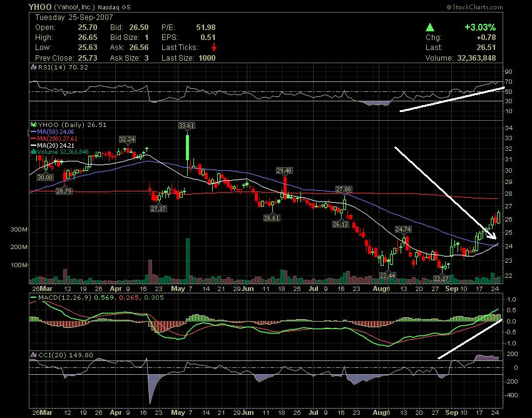This screenshot has height=418, width=532.
Task: Click the YHOO (Daily) candlestick icon
Action: [33, 125]
